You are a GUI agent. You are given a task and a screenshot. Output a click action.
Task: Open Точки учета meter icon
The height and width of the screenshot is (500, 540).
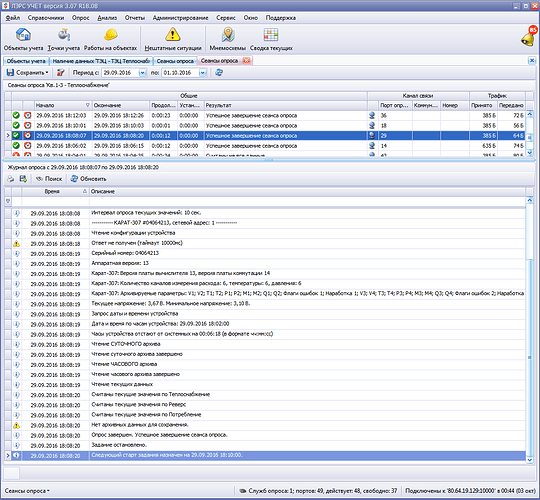64,34
